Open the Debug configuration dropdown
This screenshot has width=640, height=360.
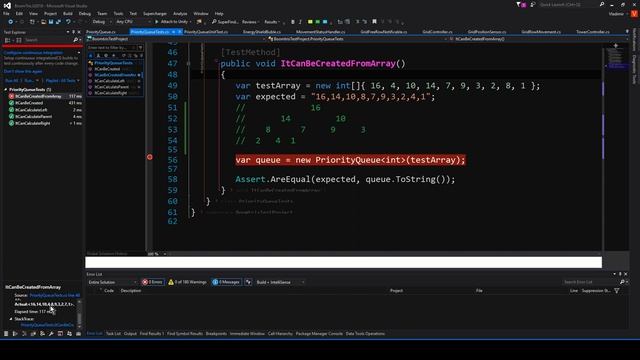click(101, 22)
